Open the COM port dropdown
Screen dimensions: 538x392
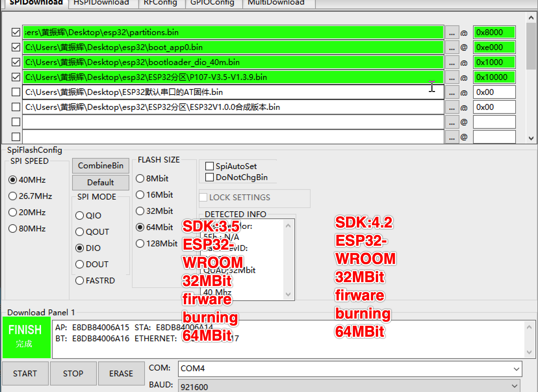pyautogui.click(x=517, y=369)
